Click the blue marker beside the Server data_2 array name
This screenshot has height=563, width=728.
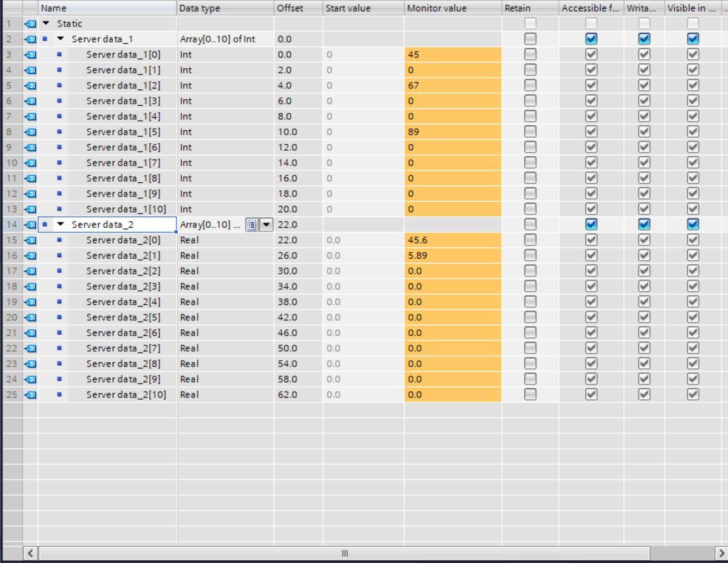click(45, 224)
